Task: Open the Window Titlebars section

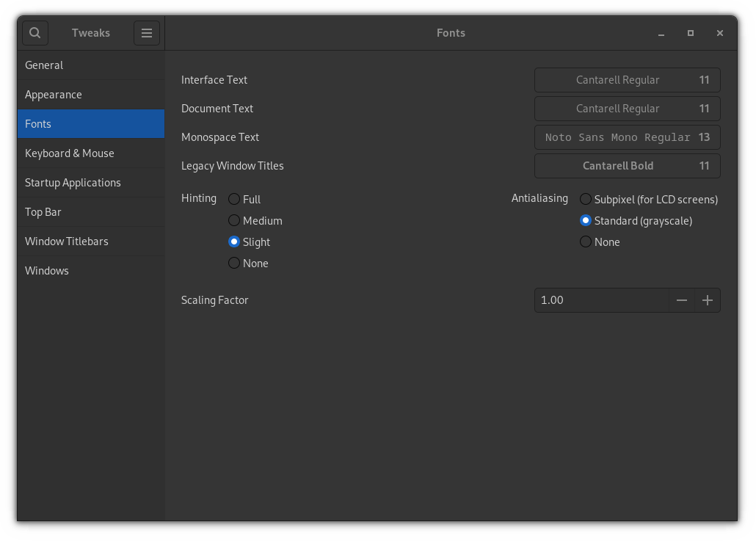Action: [64, 241]
